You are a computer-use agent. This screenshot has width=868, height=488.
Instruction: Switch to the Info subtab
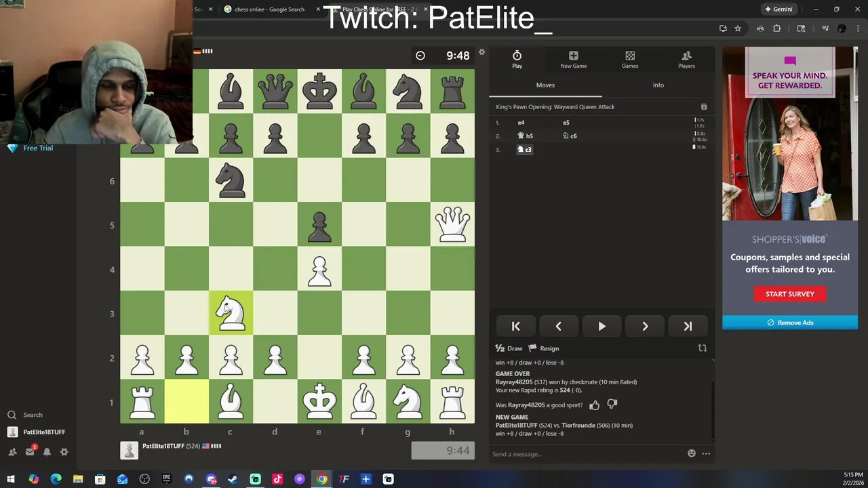pyautogui.click(x=658, y=85)
